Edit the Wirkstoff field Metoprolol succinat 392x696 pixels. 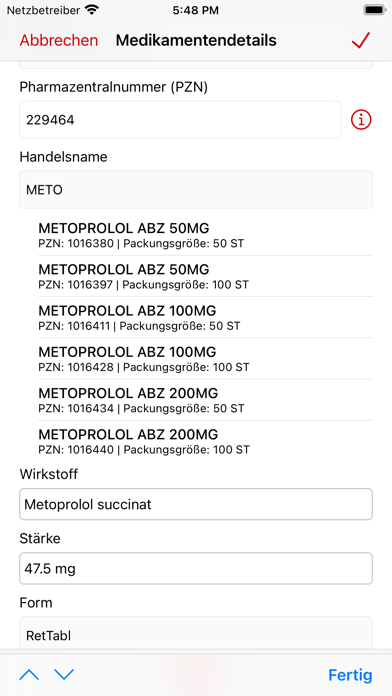pyautogui.click(x=196, y=504)
